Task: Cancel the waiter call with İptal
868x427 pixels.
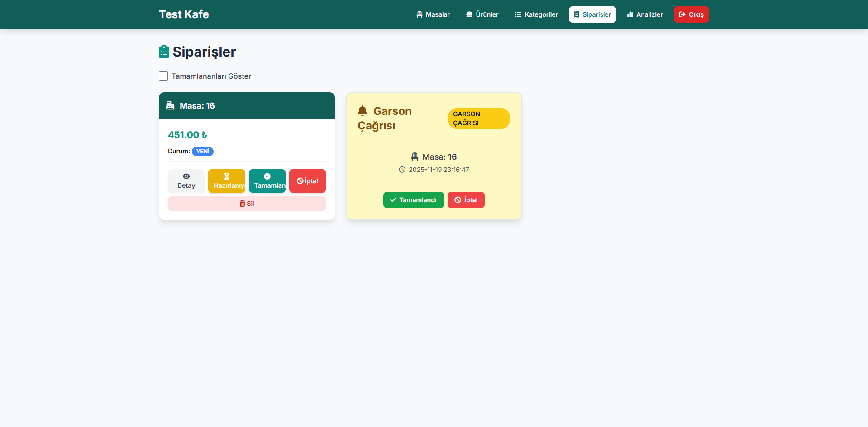Action: pos(466,200)
